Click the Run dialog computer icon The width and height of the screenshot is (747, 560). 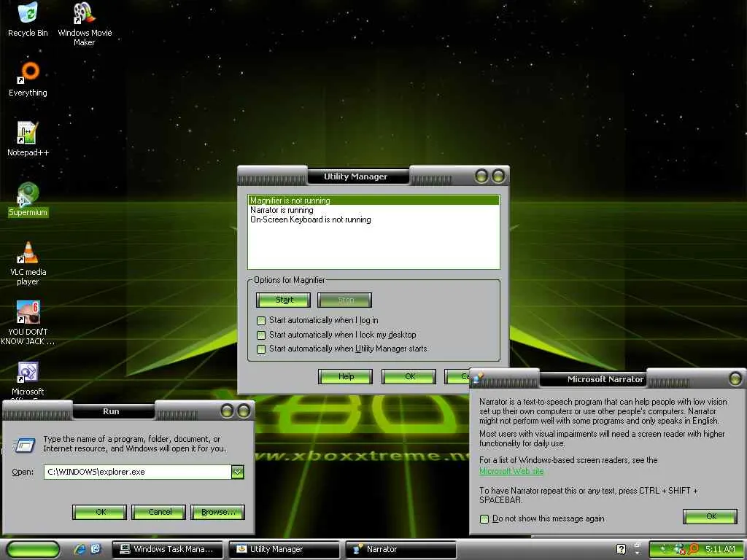(x=24, y=445)
